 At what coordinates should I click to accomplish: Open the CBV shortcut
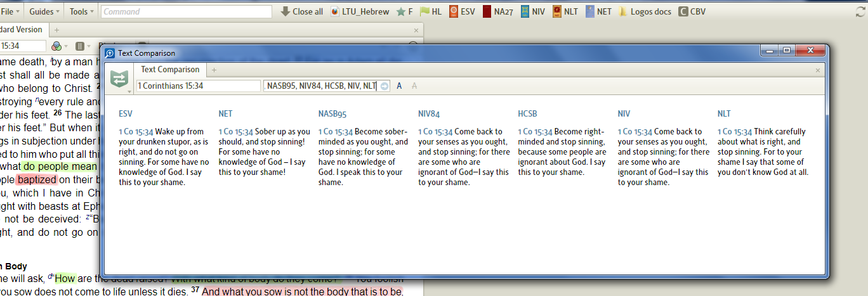coord(692,11)
